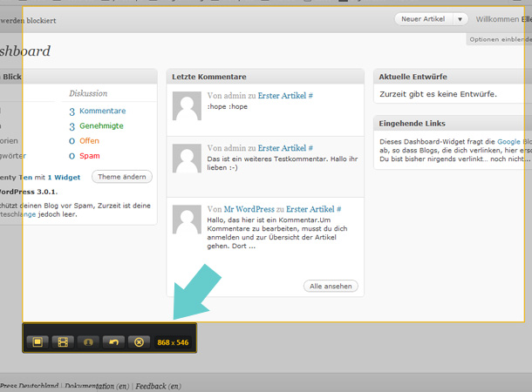532x392 pixels.
Task: Click the Diskussion column heading
Action: [x=88, y=93]
